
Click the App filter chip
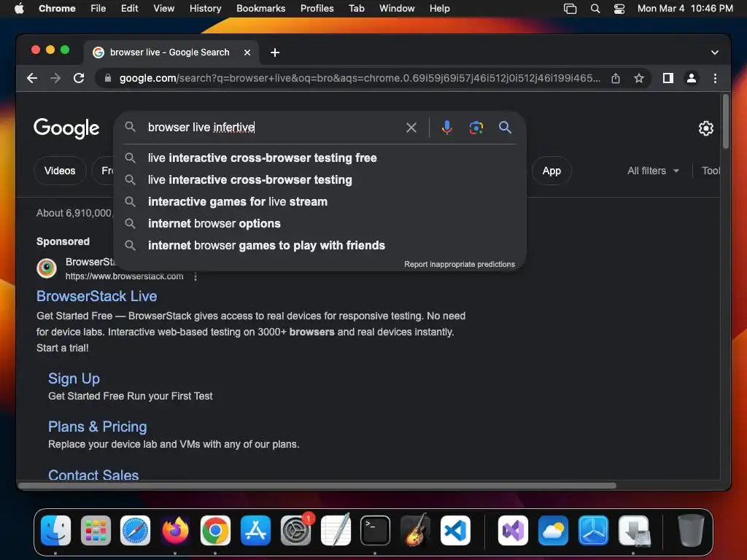pos(551,171)
